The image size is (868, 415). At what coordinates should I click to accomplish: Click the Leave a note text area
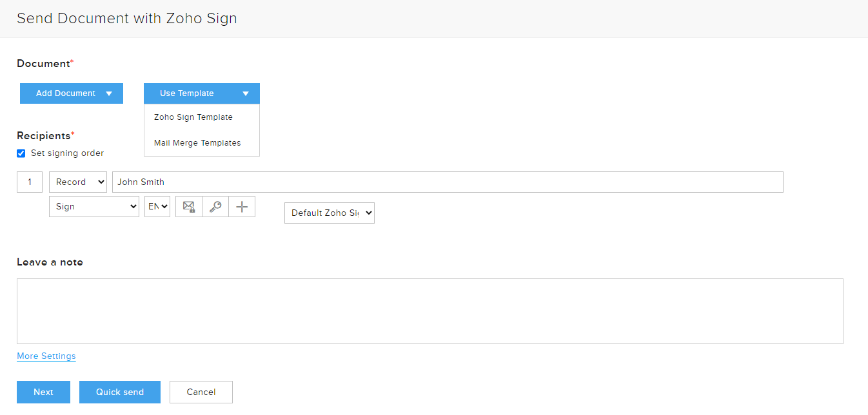click(x=430, y=311)
